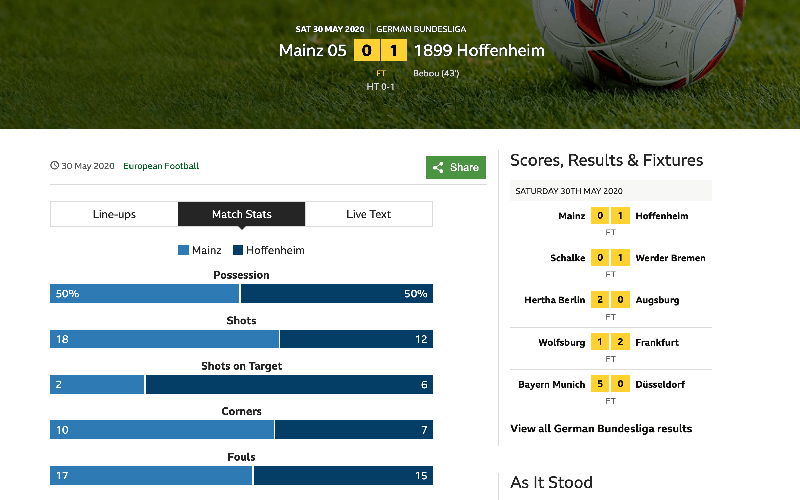Click the green Share button
800x500 pixels.
[456, 167]
